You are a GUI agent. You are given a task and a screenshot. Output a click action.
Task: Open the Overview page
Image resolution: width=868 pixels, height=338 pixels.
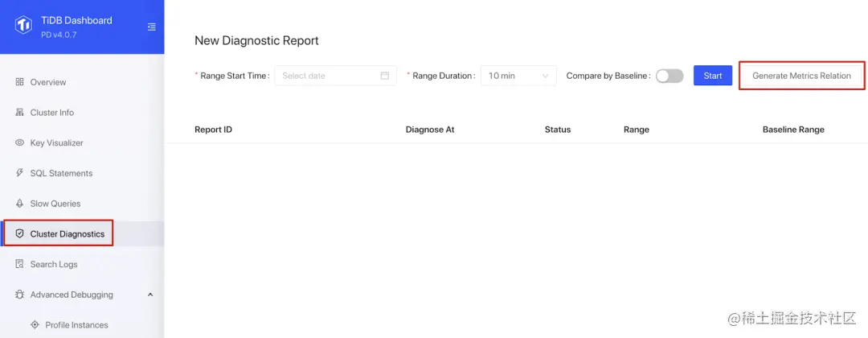82,82
